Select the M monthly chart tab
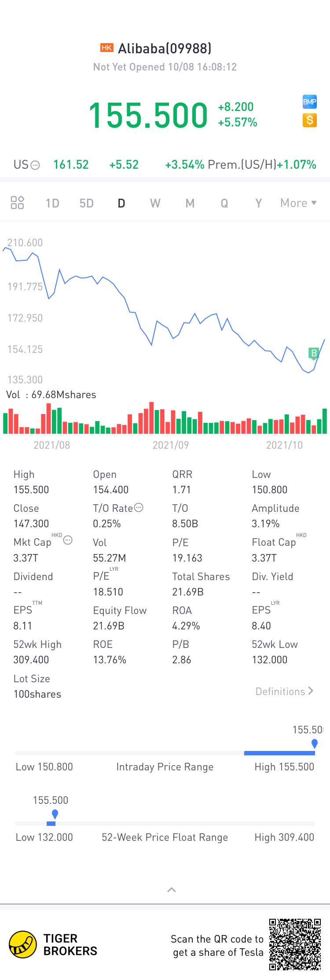This screenshot has height=980, width=330. pos(190,203)
